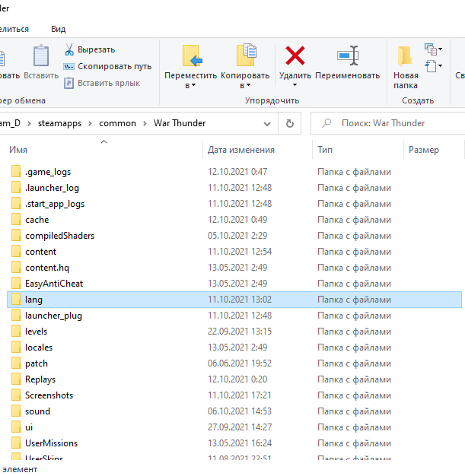Click Paste shortcut (Вставить ярлык) icon
Screen dimensions: 465x476
[x=68, y=83]
